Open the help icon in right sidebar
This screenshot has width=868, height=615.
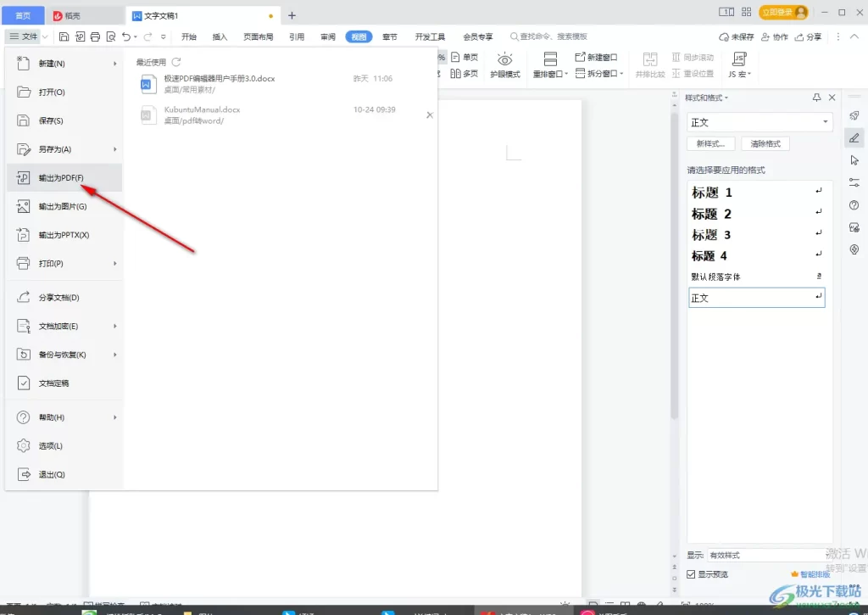pos(854,204)
